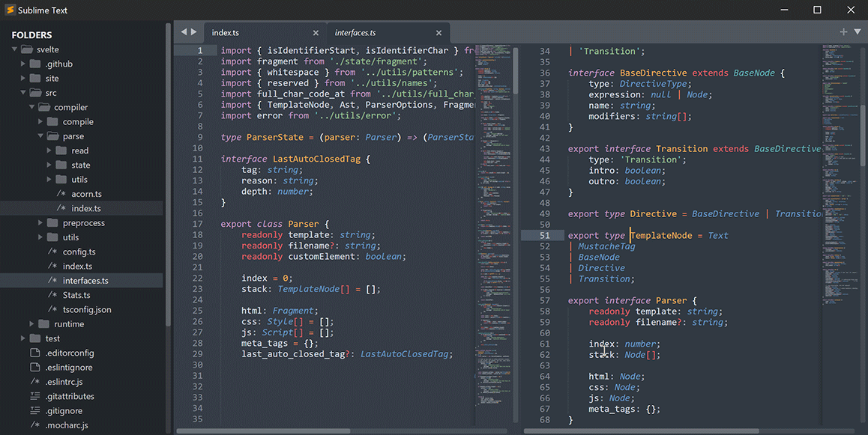Expand the preprocess folder

pyautogui.click(x=40, y=223)
